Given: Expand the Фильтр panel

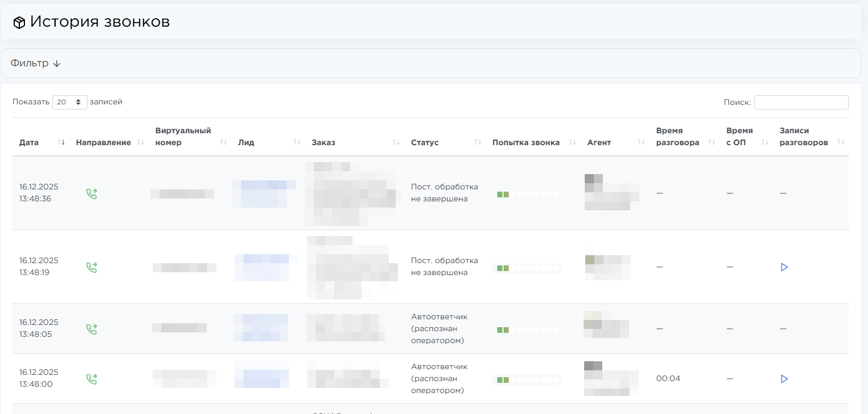Looking at the screenshot, I should [36, 64].
